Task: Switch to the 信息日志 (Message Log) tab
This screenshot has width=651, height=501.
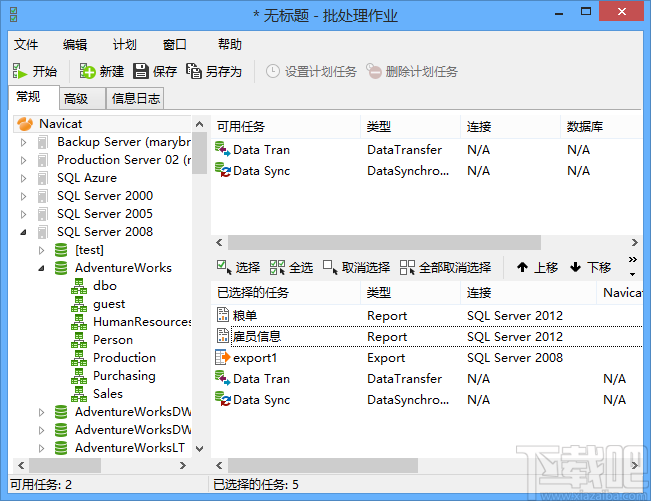Action: point(135,98)
